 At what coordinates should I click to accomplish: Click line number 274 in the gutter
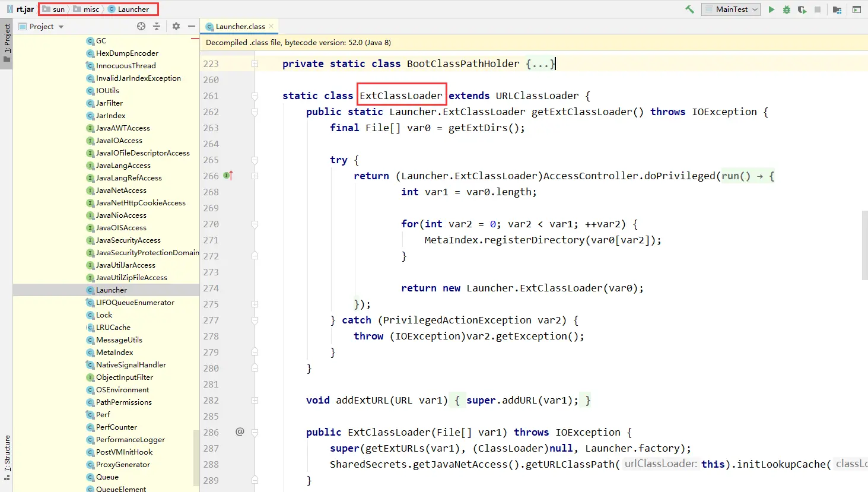coord(211,288)
